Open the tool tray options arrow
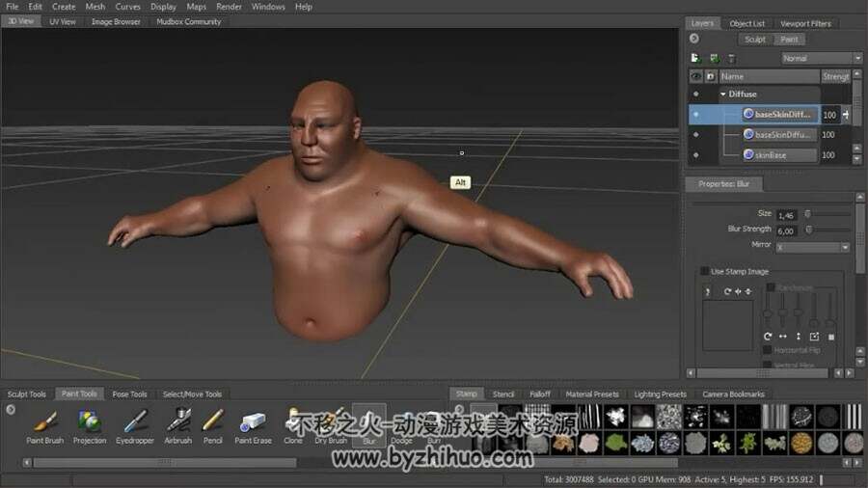Image resolution: width=868 pixels, height=488 pixels. pyautogui.click(x=11, y=410)
